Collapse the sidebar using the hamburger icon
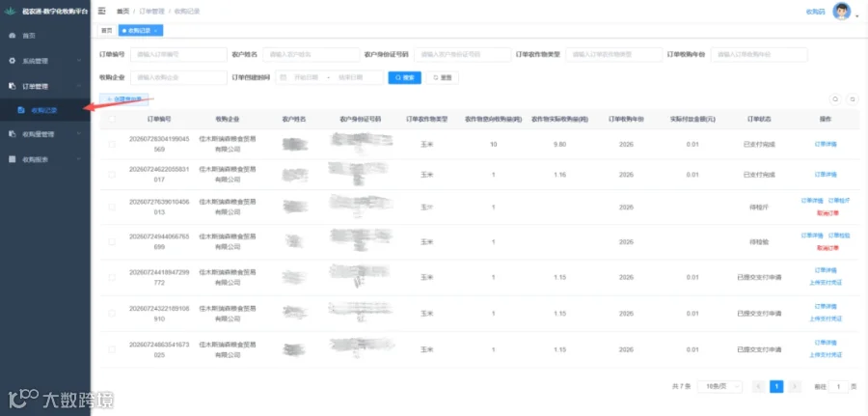The width and height of the screenshot is (868, 416). [102, 11]
